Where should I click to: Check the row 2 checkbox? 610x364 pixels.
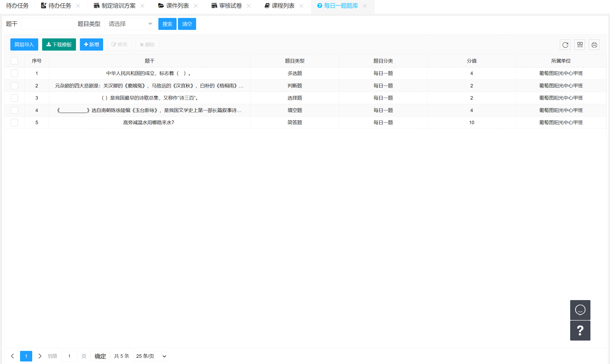[15, 85]
